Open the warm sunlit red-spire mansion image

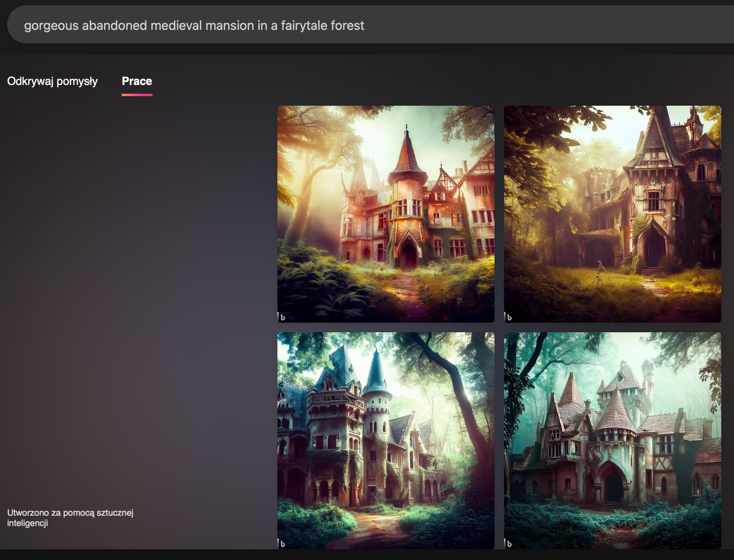[x=386, y=214]
